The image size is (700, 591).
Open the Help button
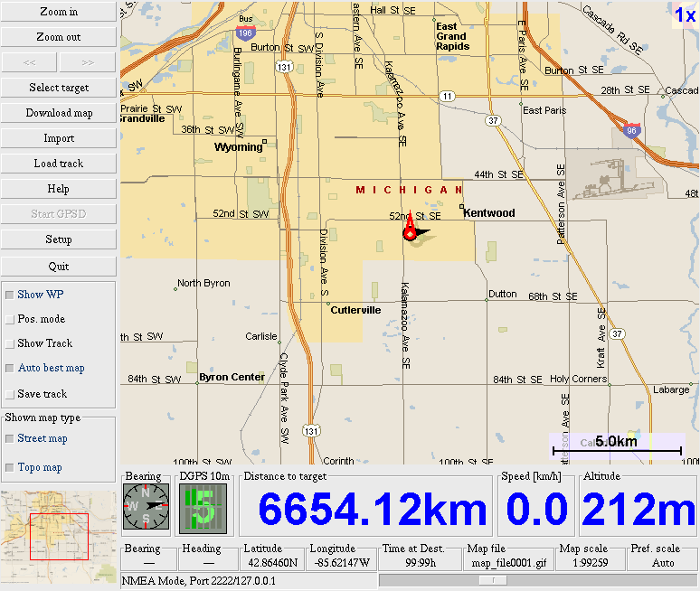click(x=59, y=189)
